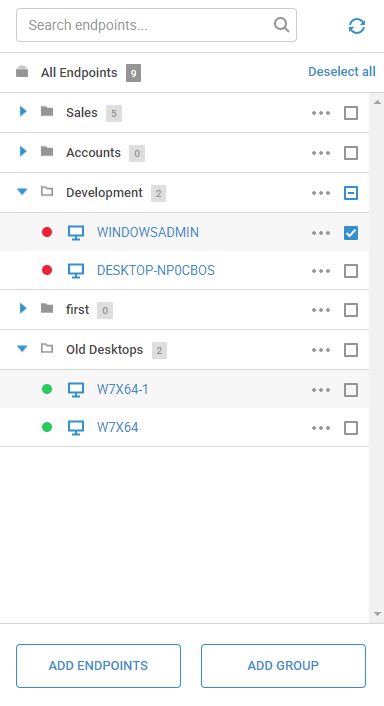
Task: Select the Sales group label
Action: [x=81, y=113]
